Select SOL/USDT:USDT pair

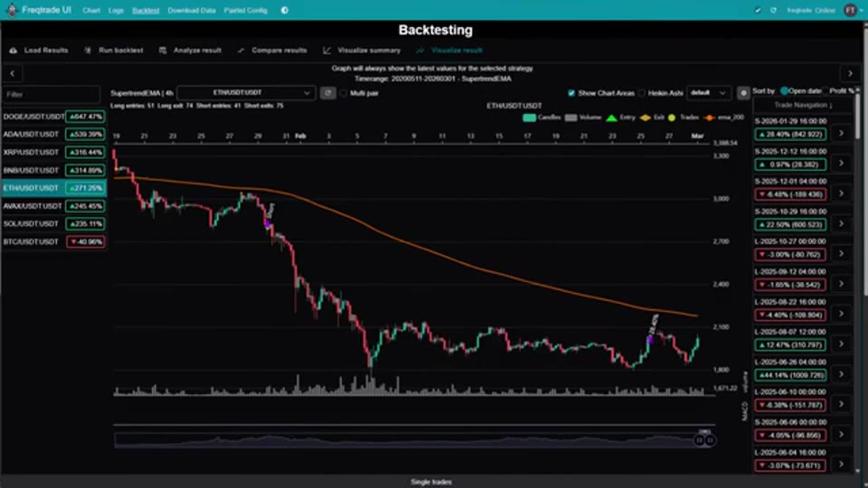(x=53, y=223)
